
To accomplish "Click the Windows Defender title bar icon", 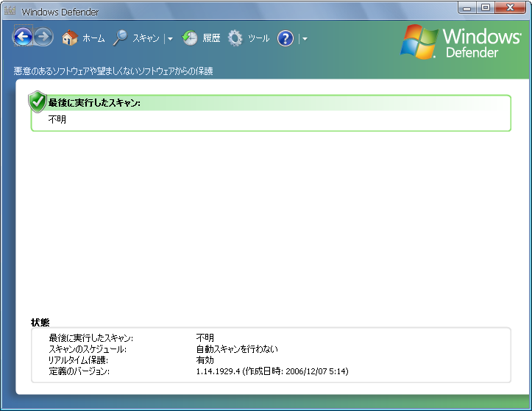I will click(10, 12).
